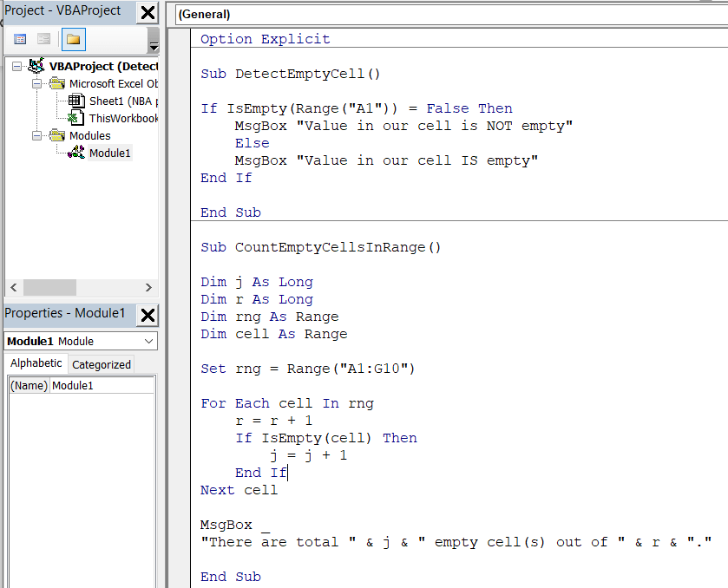Select the Module1 module icon

pos(76,152)
